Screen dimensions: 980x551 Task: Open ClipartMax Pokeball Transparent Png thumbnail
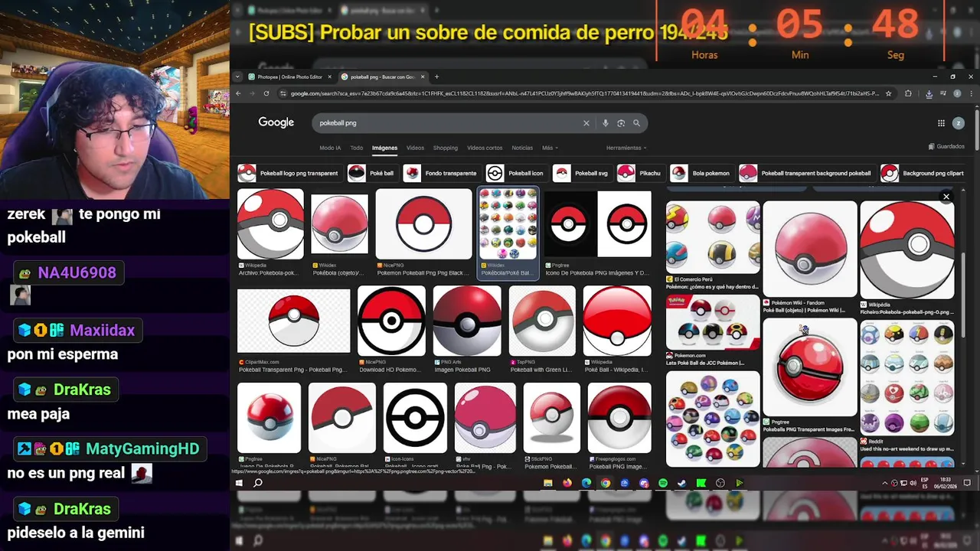[x=294, y=321]
